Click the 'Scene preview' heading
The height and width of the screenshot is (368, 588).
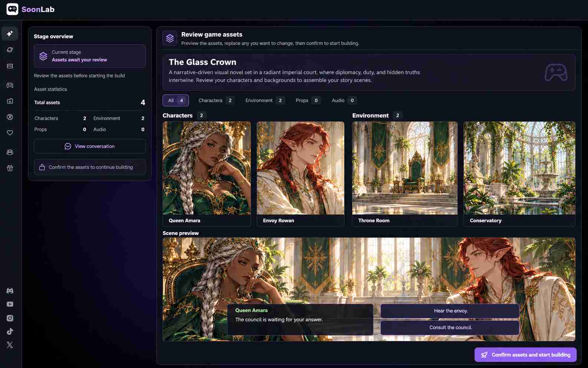(181, 233)
